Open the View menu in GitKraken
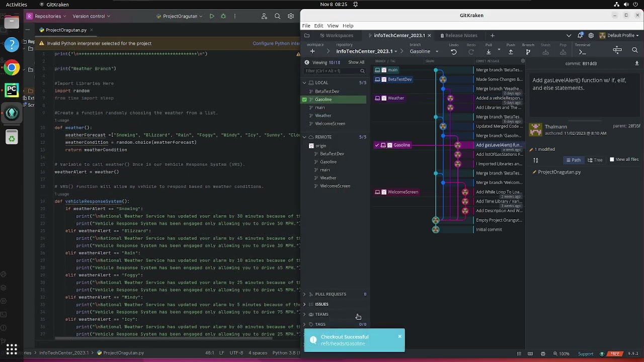Image resolution: width=644 pixels, height=362 pixels. (x=333, y=26)
